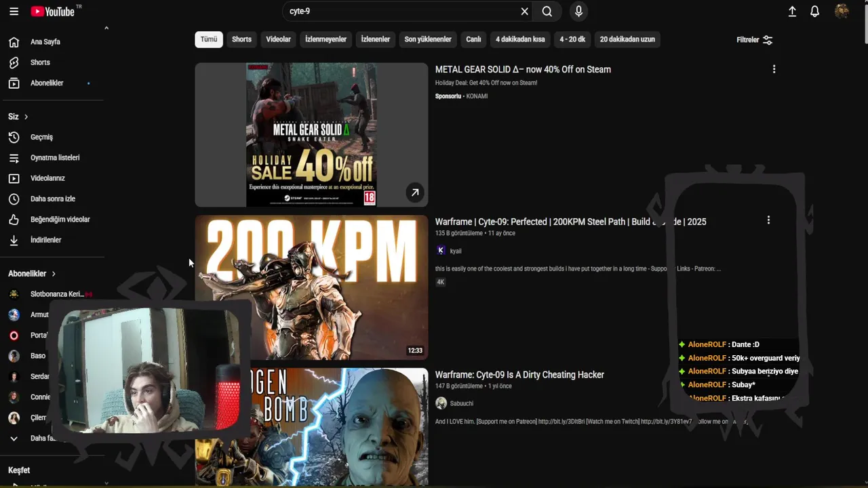Click the Sabuuchi channel name
The image size is (868, 488).
tap(462, 404)
